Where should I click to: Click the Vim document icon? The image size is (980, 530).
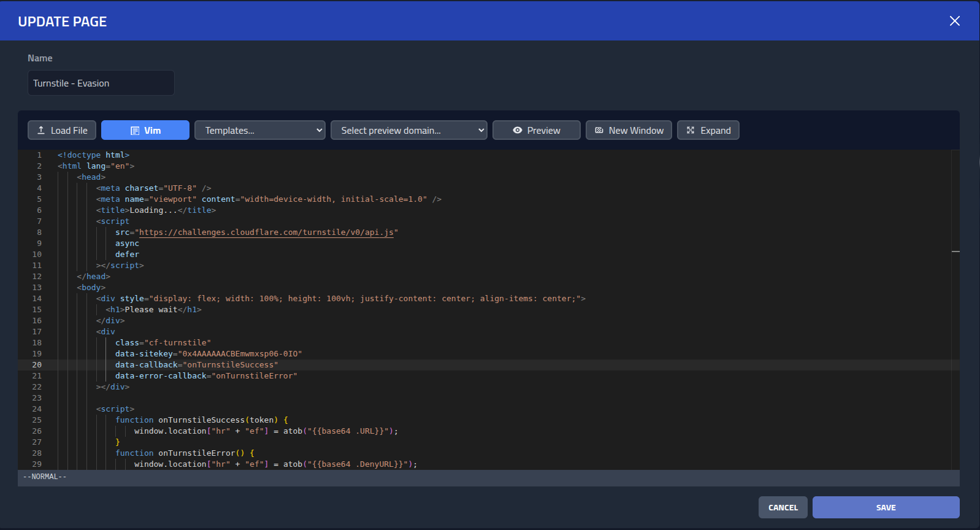coord(135,131)
